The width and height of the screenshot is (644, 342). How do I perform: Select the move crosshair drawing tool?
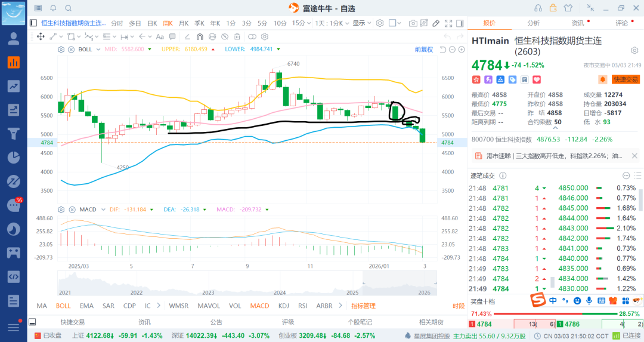(41, 36)
